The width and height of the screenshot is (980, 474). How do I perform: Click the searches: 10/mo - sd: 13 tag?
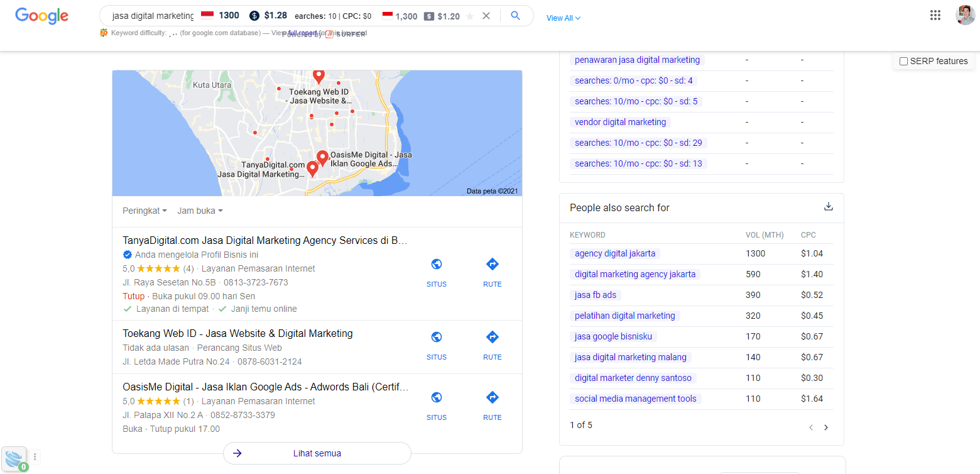pyautogui.click(x=638, y=163)
